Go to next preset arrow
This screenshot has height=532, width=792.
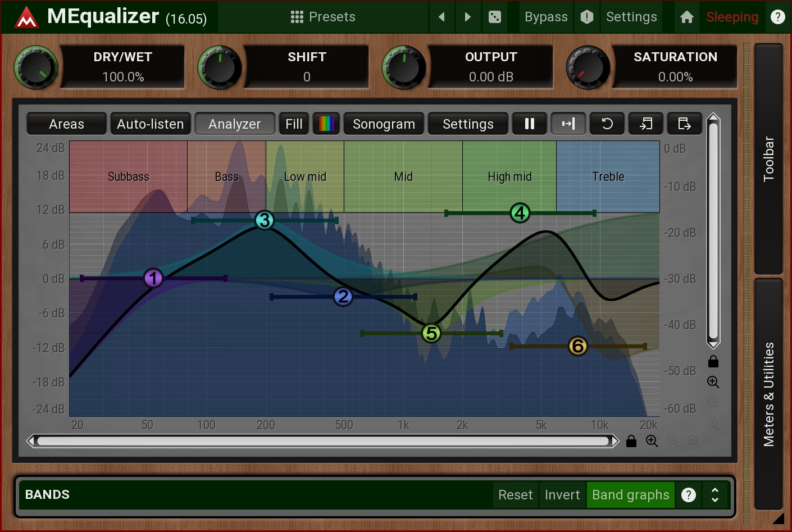point(467,17)
